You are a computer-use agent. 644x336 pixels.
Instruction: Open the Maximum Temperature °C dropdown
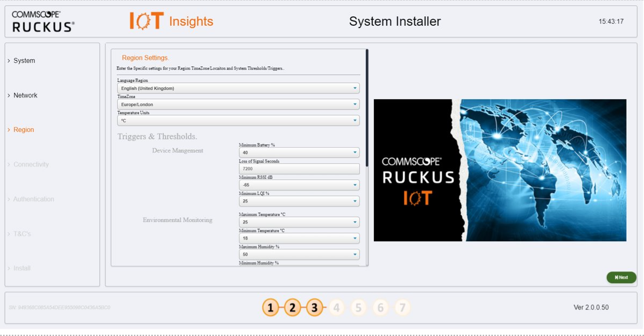pos(299,222)
